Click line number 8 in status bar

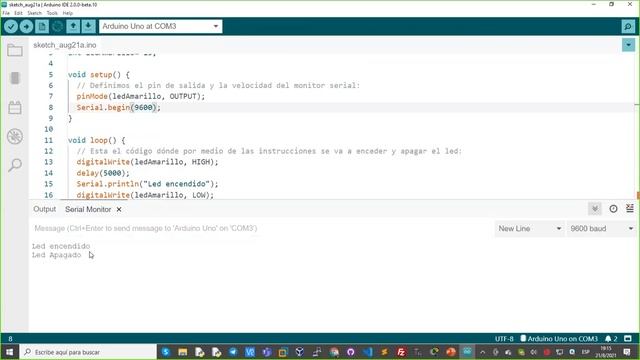click(10, 338)
